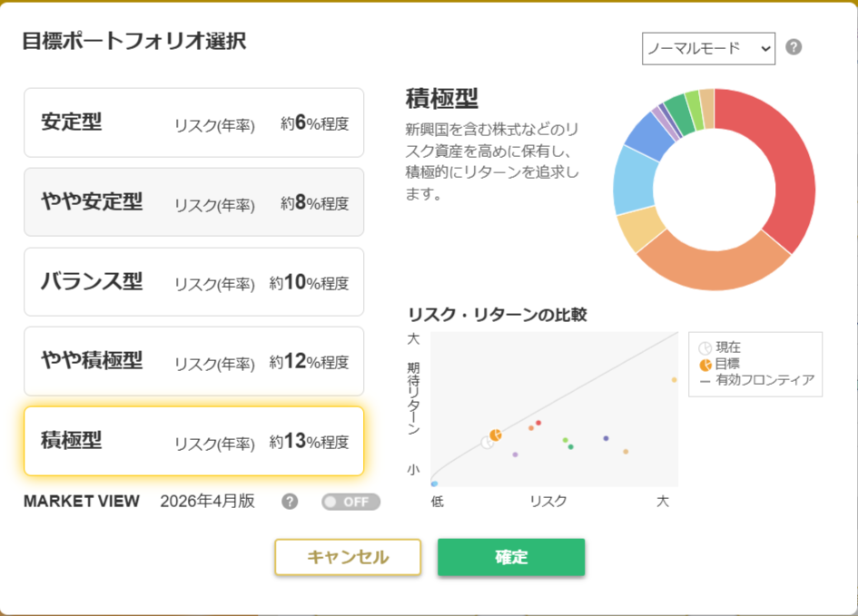Viewport: 858px width, 616px height.
Task: Click the red dot on the risk-return chart
Action: click(x=538, y=423)
